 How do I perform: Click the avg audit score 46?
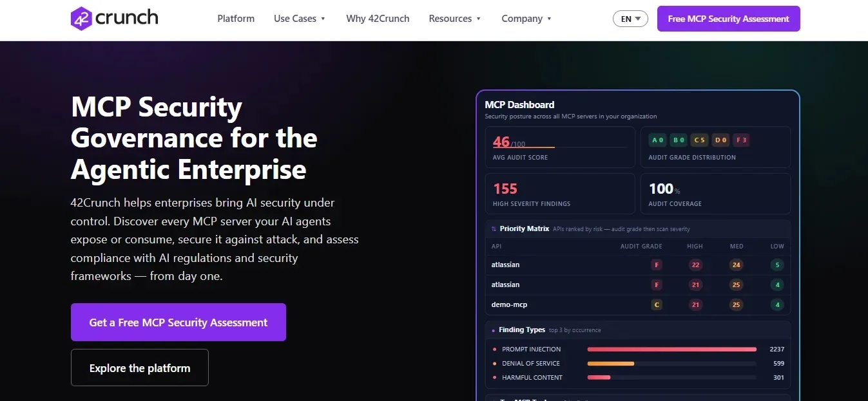pos(501,142)
